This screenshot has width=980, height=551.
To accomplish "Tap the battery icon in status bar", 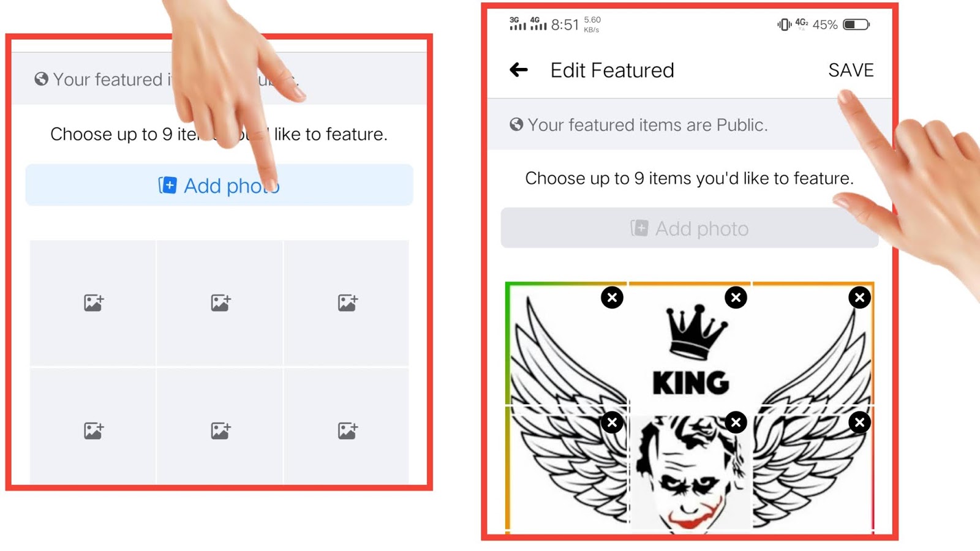I will click(x=856, y=24).
